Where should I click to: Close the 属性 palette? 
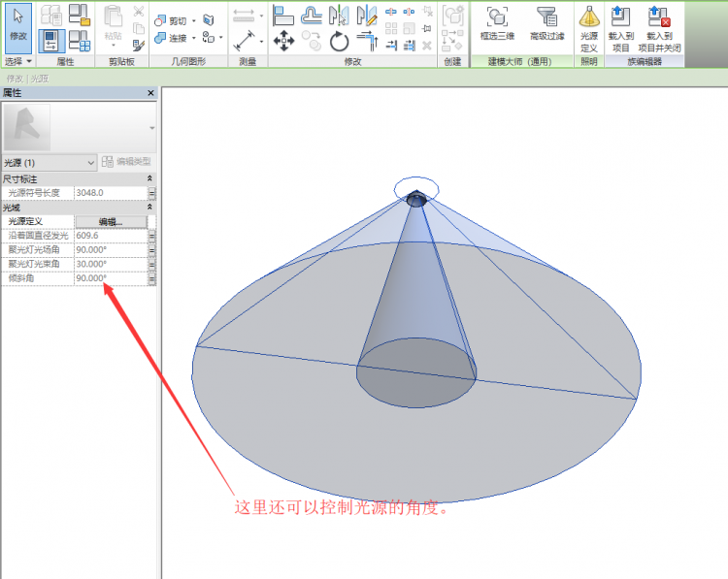(x=150, y=93)
